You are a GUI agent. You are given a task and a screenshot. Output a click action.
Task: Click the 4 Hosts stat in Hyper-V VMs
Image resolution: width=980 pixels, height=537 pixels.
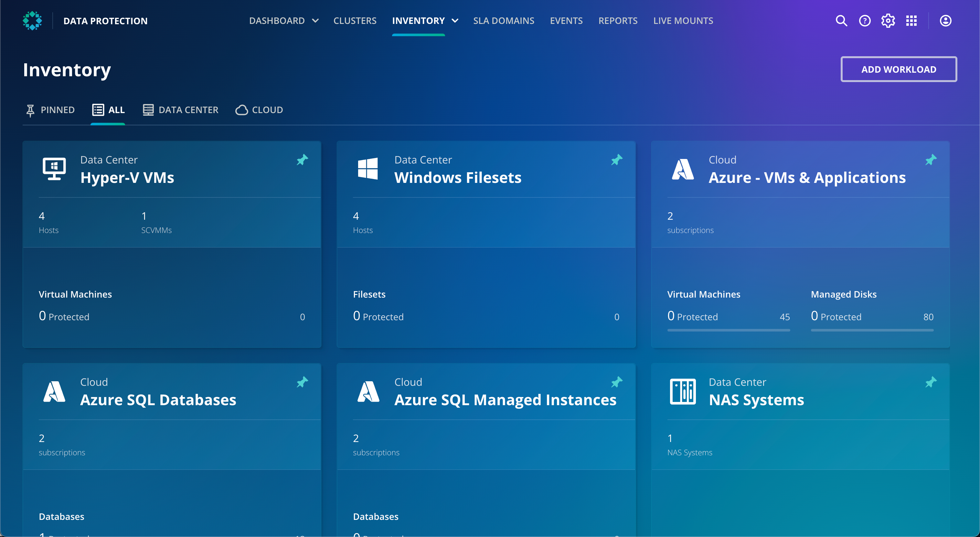[49, 223]
